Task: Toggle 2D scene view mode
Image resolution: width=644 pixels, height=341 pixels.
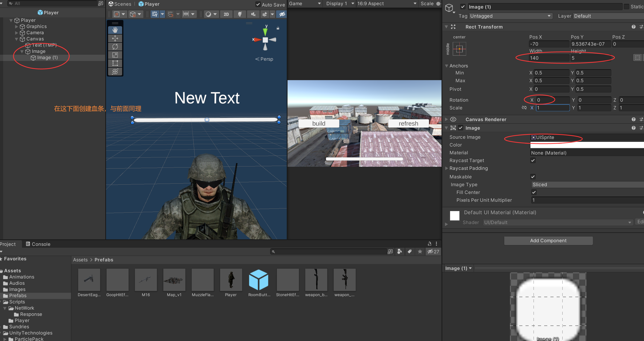Action: [226, 14]
